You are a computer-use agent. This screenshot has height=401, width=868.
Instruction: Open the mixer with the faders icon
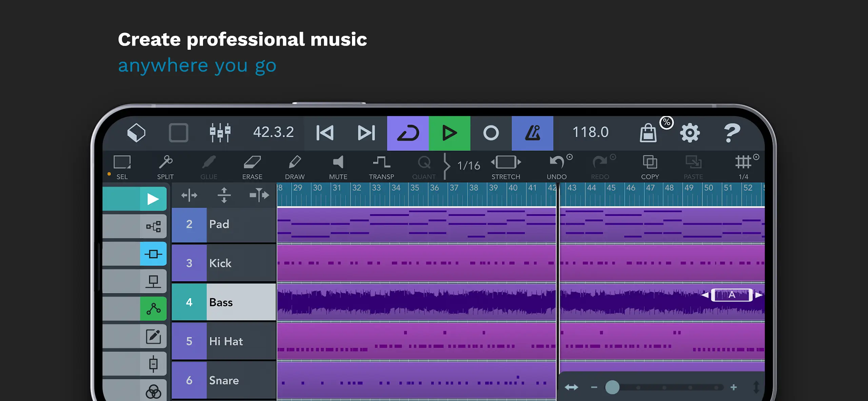[220, 133]
